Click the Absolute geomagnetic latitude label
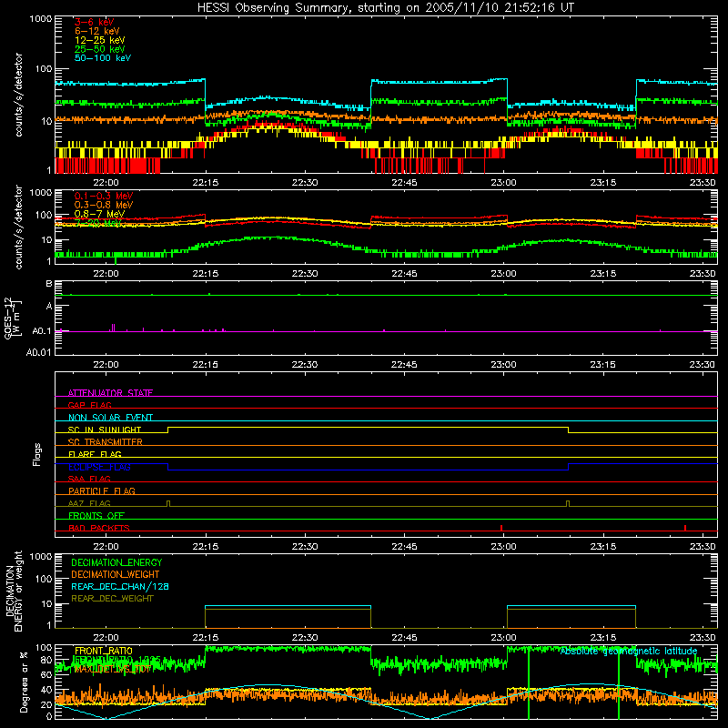Image resolution: width=728 pixels, height=728 pixels. coord(629,652)
